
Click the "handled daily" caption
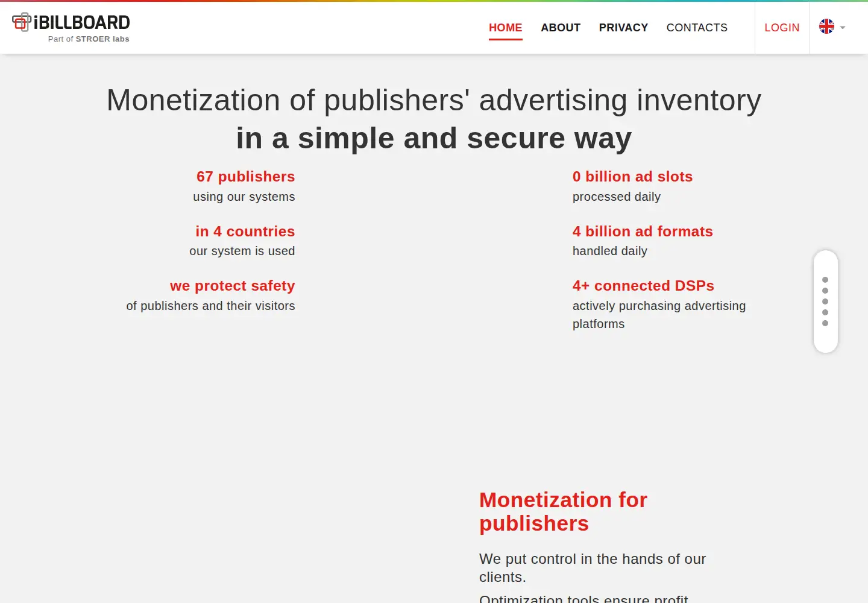610,251
